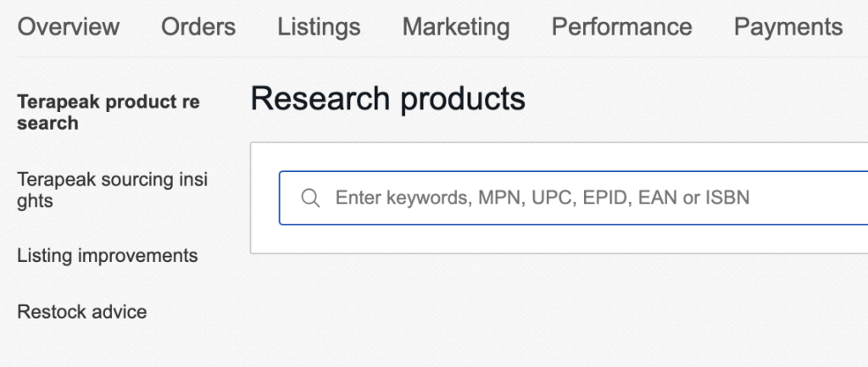Click the 'Enter keywords, MPN, UPC' placeholder text

pos(542,198)
